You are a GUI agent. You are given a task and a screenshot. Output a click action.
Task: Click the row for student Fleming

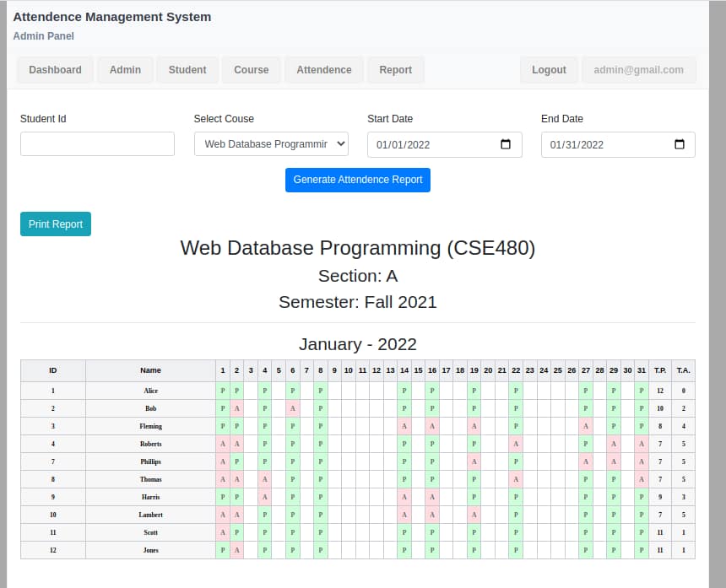[x=150, y=426]
